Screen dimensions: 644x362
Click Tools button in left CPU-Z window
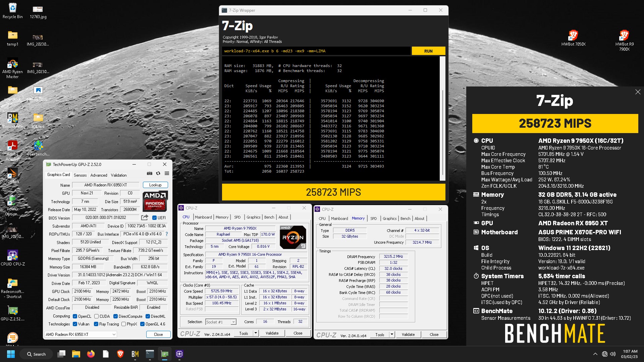[x=244, y=333]
